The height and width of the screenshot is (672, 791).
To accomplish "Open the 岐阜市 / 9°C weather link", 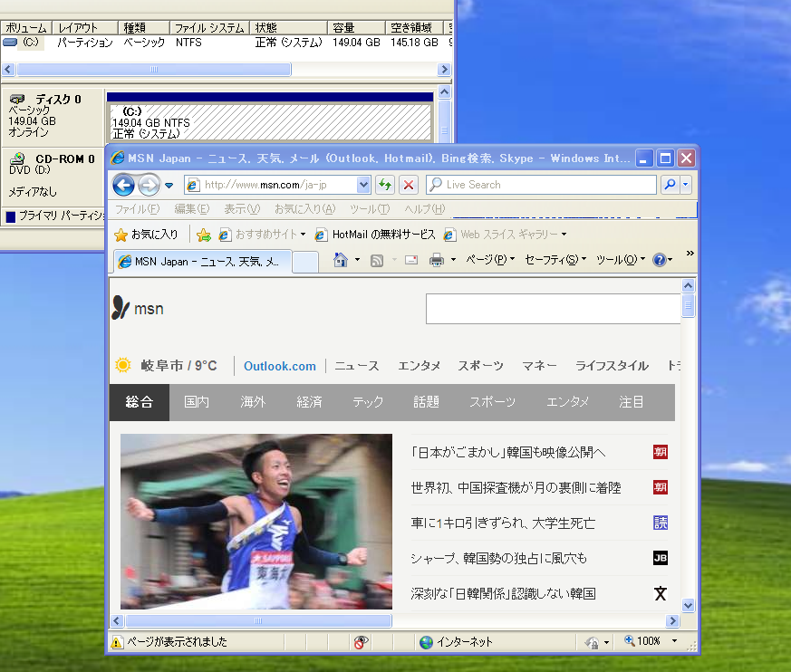I will 167,366.
